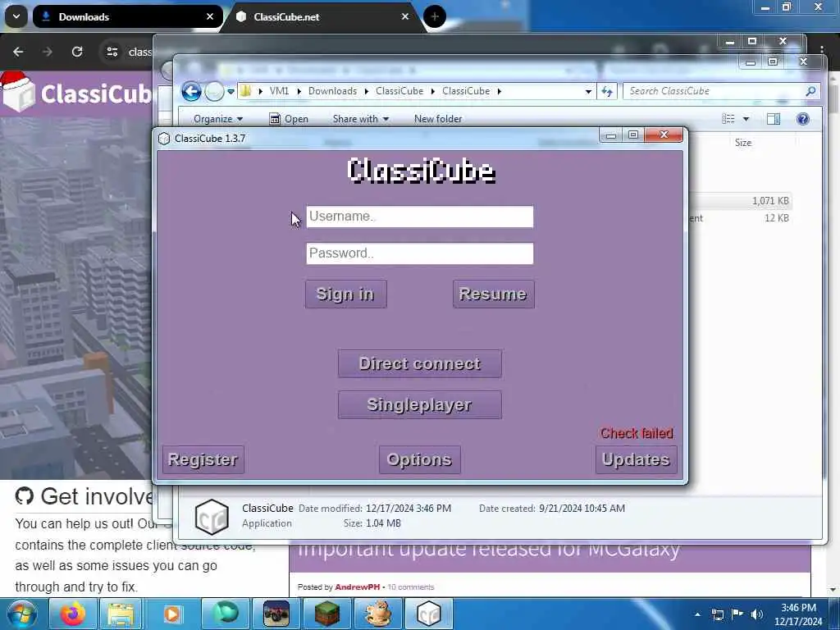Click the magnifier search icon in Explorer

pos(810,92)
